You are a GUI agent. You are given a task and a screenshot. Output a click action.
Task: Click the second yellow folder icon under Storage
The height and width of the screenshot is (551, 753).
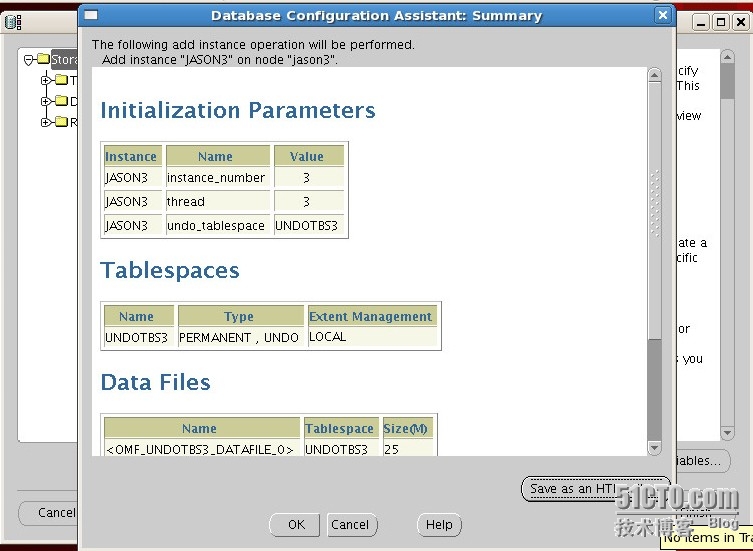61,100
